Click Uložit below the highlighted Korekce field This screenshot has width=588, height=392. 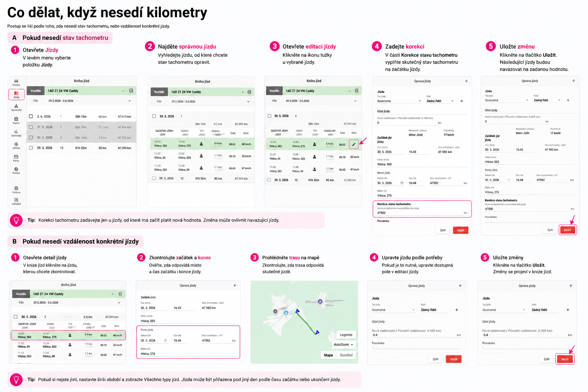pyautogui.click(x=461, y=230)
